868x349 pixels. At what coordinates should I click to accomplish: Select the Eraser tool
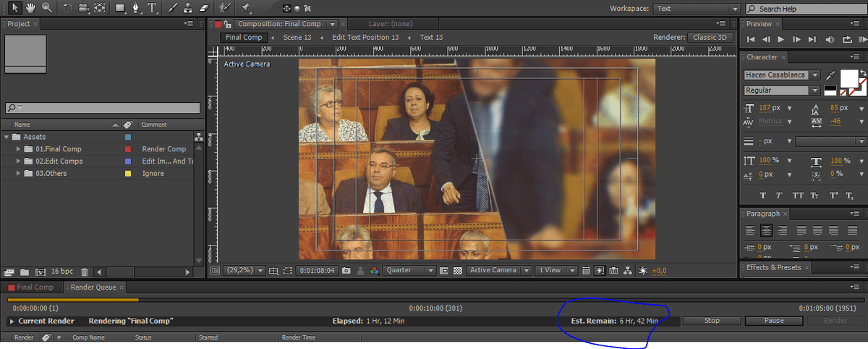click(x=203, y=9)
